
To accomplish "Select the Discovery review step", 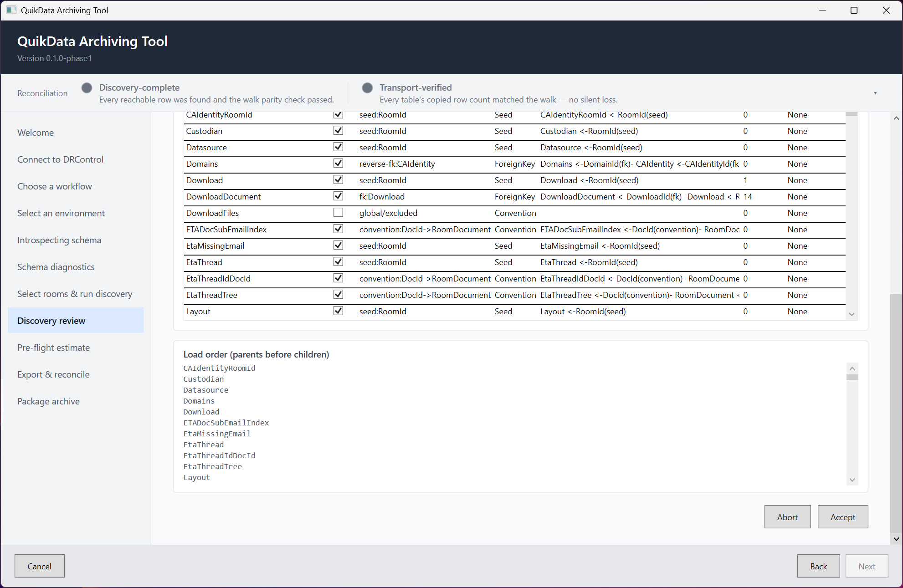I will point(76,321).
